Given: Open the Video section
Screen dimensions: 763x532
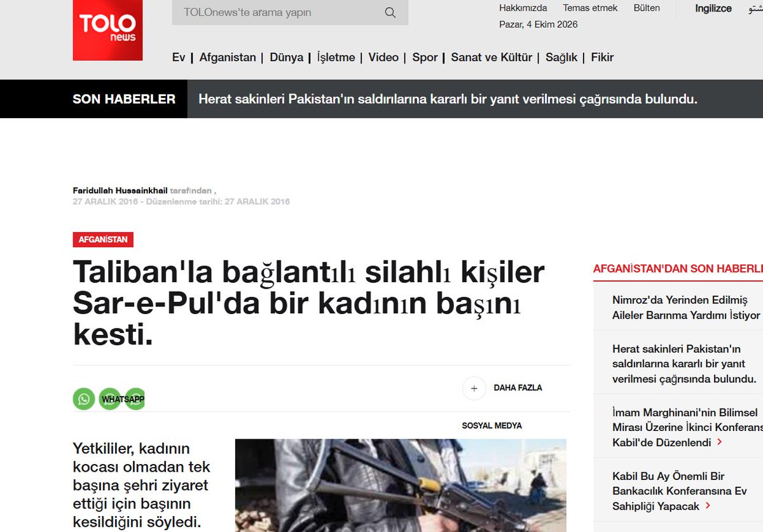Looking at the screenshot, I should 383,57.
